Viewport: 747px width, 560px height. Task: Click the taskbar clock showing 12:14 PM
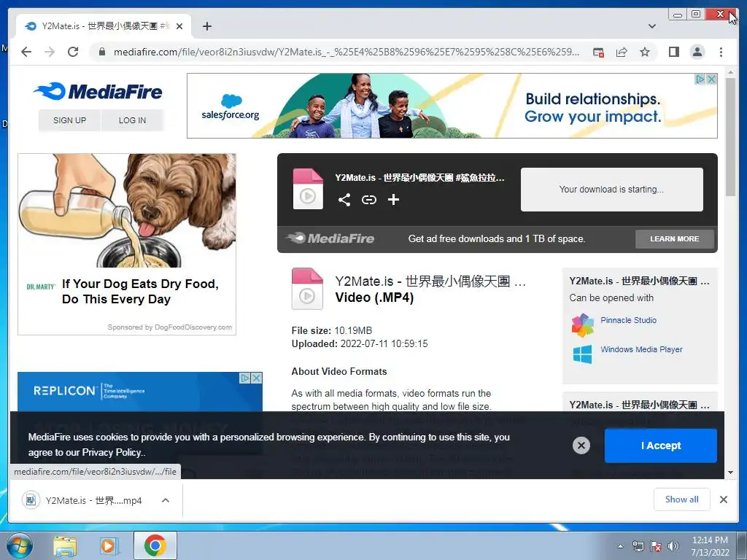[x=710, y=545]
